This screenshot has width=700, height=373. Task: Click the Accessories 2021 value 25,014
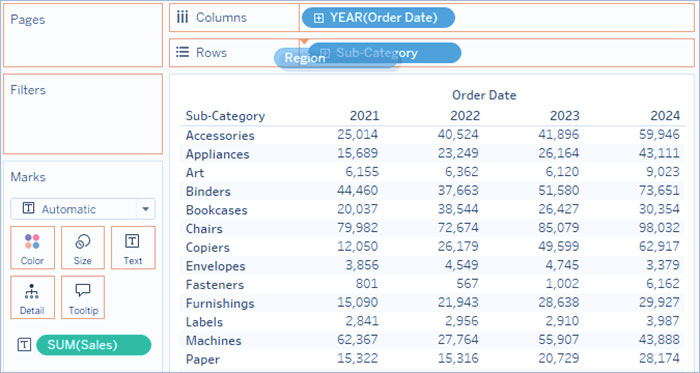click(357, 134)
